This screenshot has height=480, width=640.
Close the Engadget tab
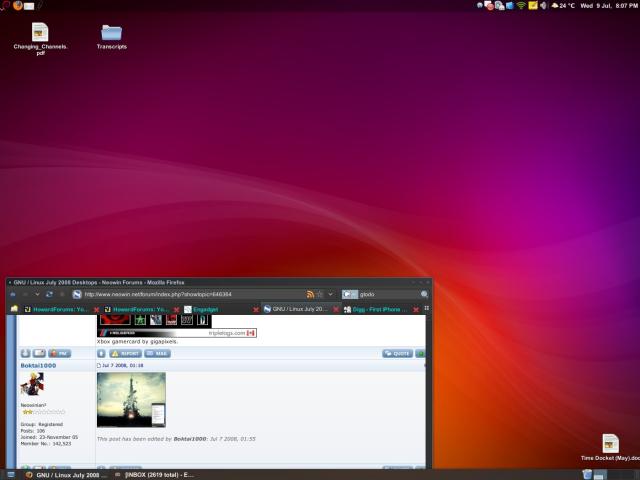coord(256,310)
